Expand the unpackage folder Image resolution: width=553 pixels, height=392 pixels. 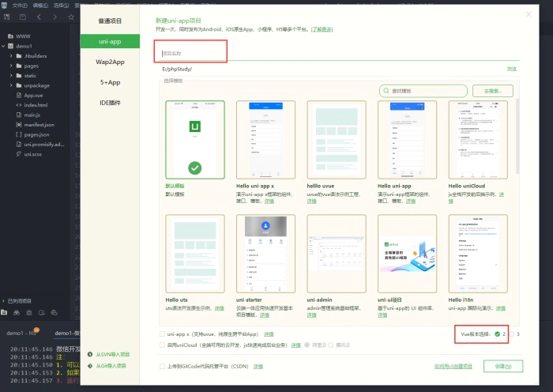(x=11, y=85)
